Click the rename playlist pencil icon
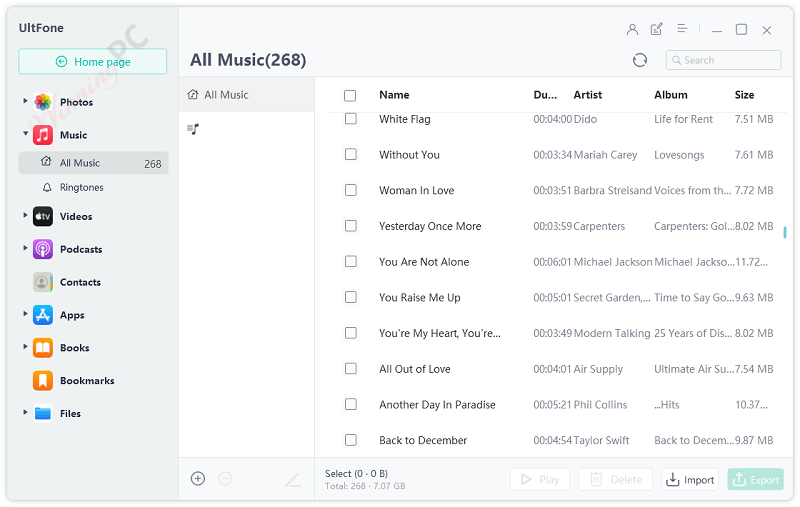 pyautogui.click(x=293, y=479)
